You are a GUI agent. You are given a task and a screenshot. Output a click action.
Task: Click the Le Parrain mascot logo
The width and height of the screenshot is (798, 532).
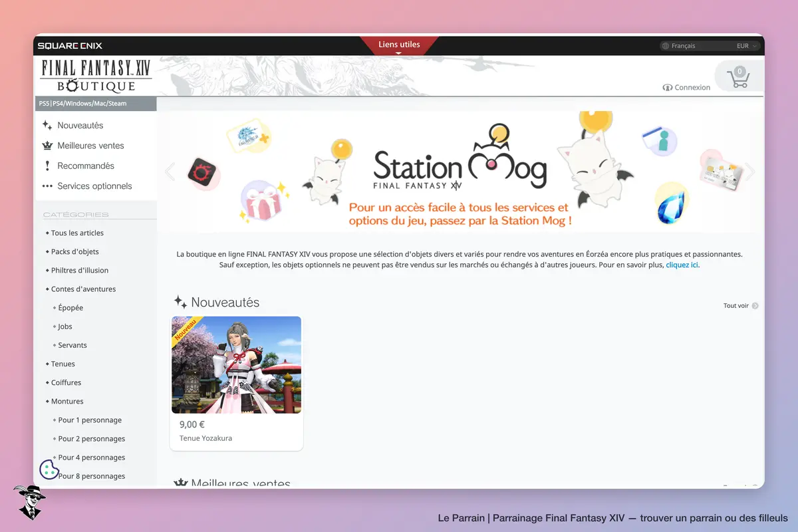[29, 502]
